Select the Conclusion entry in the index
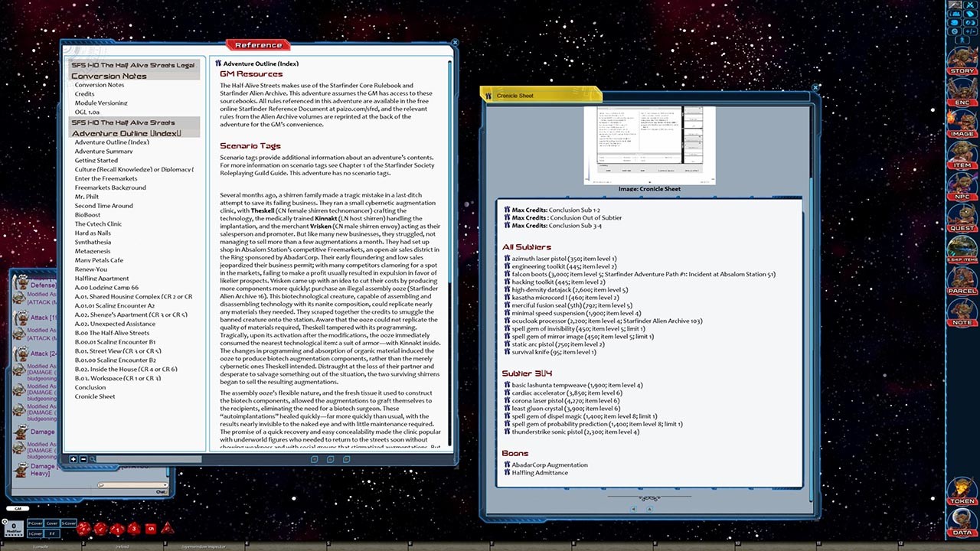This screenshot has width=980, height=551. click(x=90, y=386)
